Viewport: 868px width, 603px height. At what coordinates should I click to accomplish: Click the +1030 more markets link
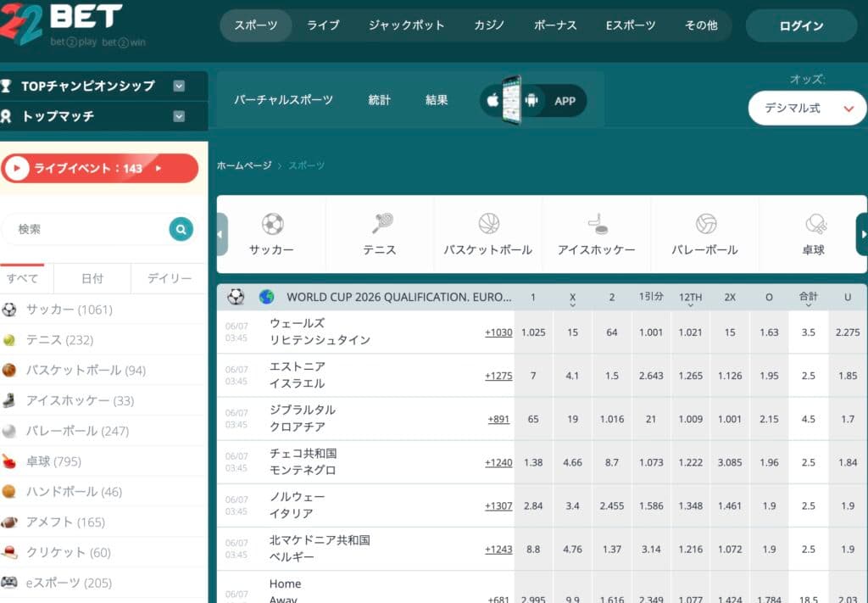tap(498, 332)
